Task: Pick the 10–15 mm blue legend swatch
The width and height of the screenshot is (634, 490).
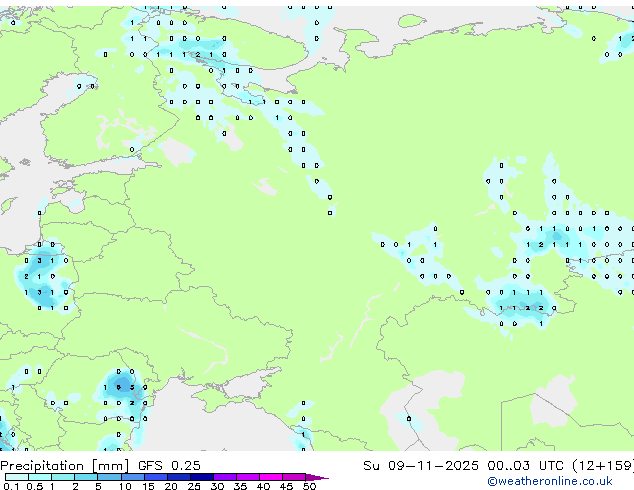Action: tap(133, 477)
